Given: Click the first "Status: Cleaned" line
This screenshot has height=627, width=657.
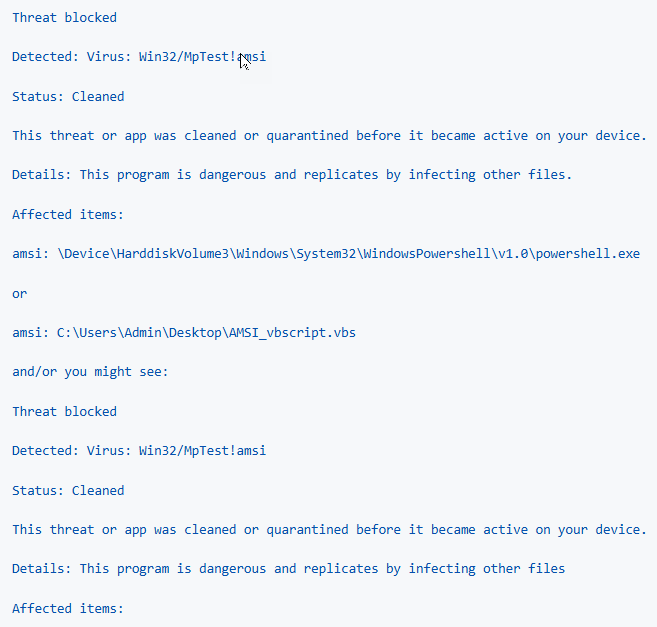Looking at the screenshot, I should [68, 96].
